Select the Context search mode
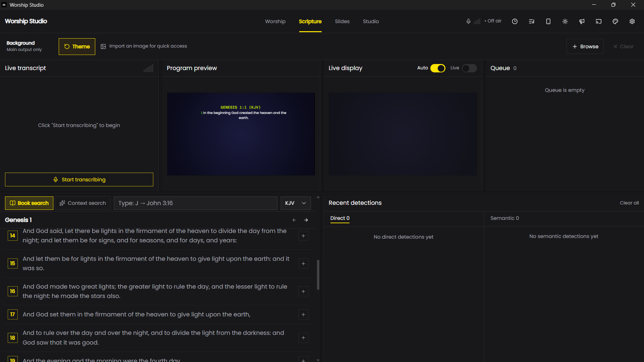Screen dimensions: 644x362 coord(83,203)
